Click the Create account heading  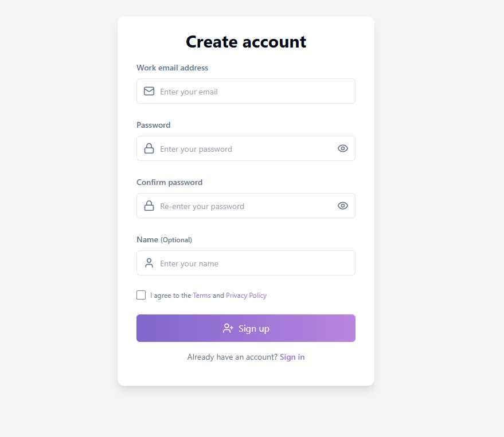245,41
